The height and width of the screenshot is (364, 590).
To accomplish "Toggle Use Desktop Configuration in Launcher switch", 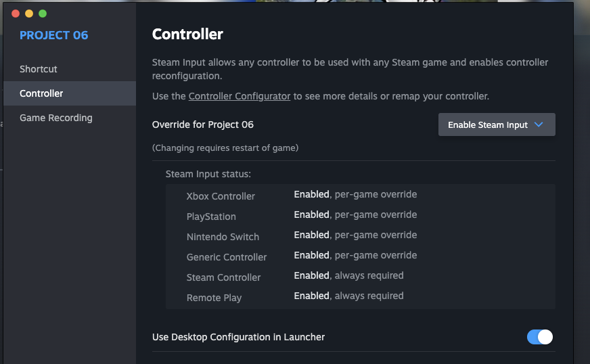I will pos(540,337).
